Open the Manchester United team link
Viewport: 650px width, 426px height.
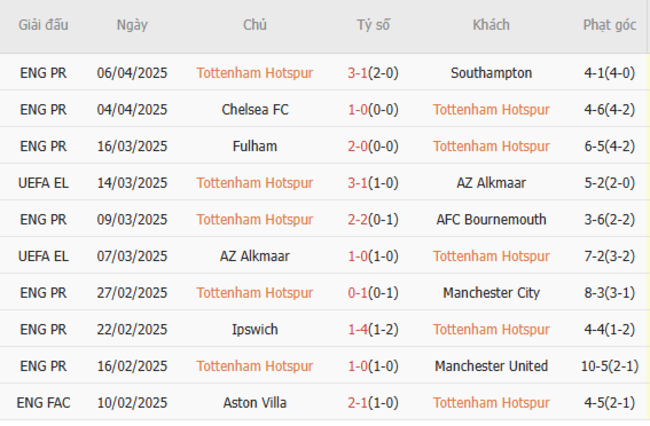[491, 366]
